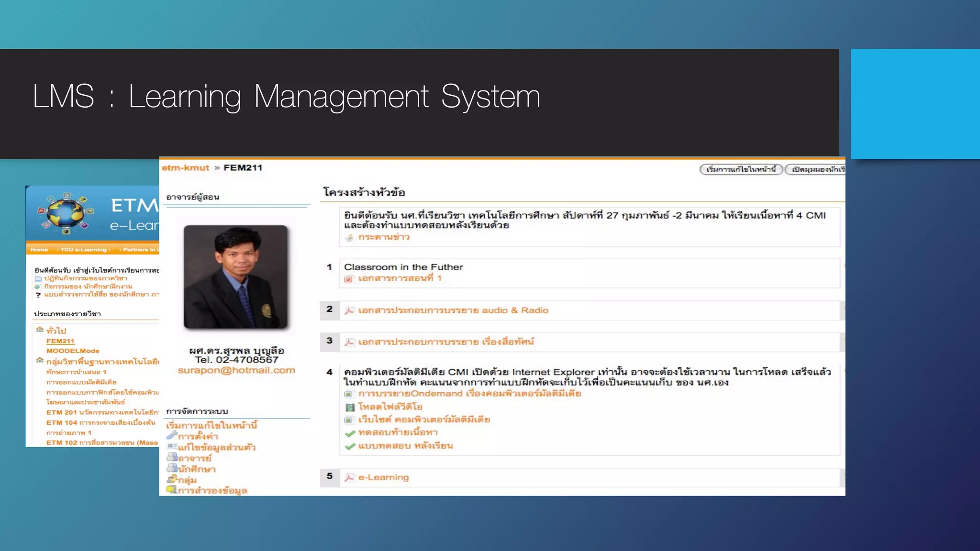Viewport: 980px width, 551px height.
Task: Open the โหลดไฟล์วีดิโอ link
Action: point(390,407)
